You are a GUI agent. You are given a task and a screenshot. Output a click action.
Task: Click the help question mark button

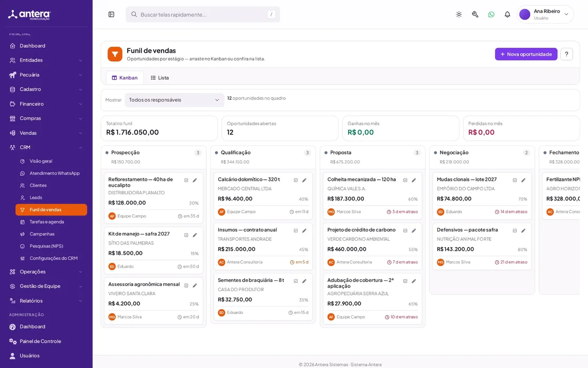[566, 54]
